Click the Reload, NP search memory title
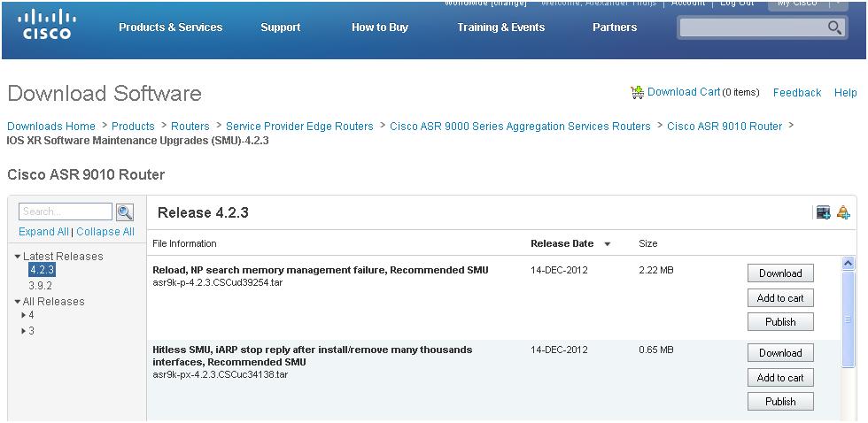The height and width of the screenshot is (423, 868). point(321,270)
